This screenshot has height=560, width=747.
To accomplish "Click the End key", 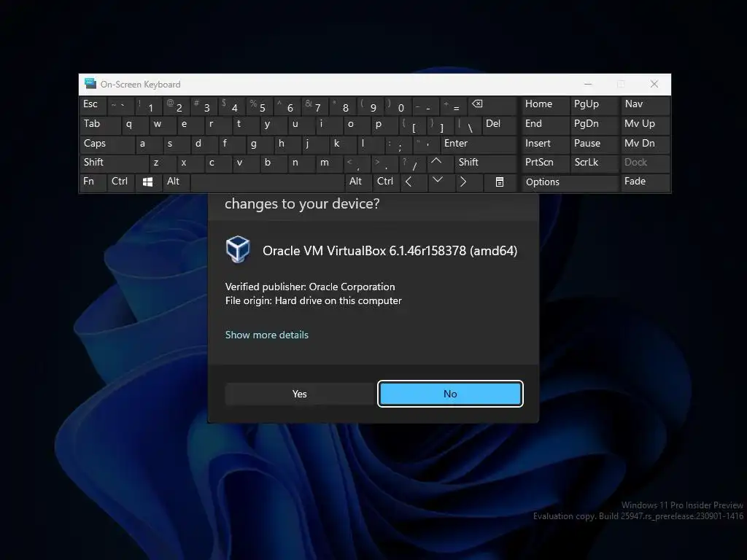I will [x=546, y=124].
